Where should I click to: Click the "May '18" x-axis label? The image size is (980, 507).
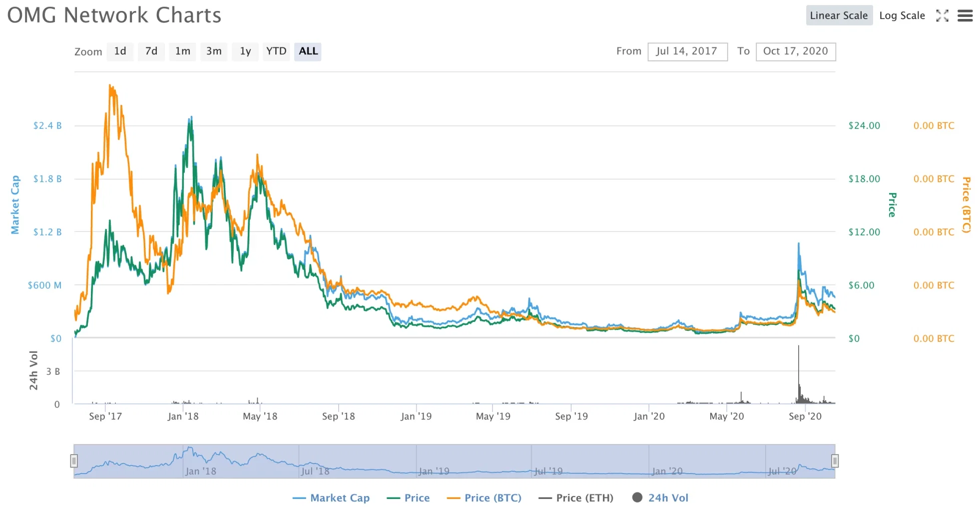click(x=260, y=416)
